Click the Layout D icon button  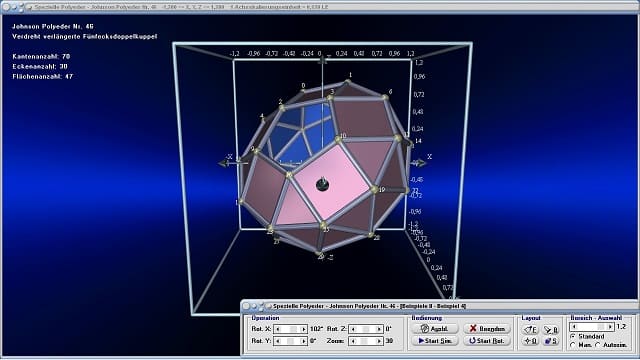pos(531,341)
